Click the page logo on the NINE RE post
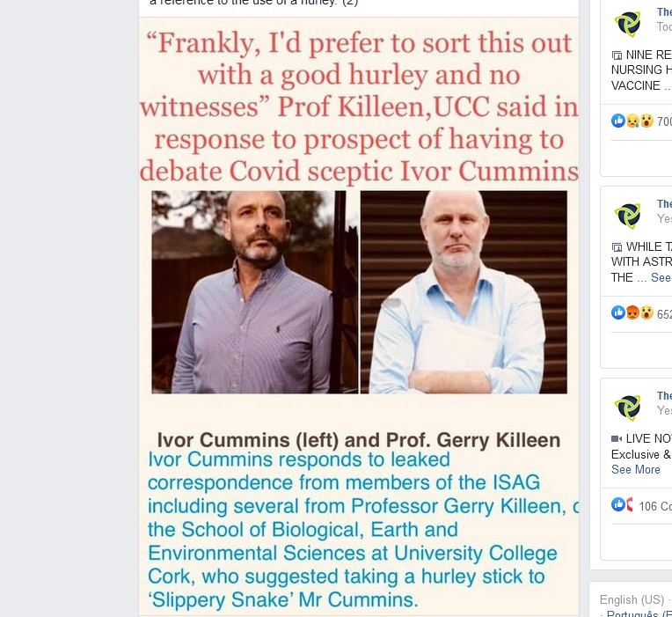 [628, 23]
